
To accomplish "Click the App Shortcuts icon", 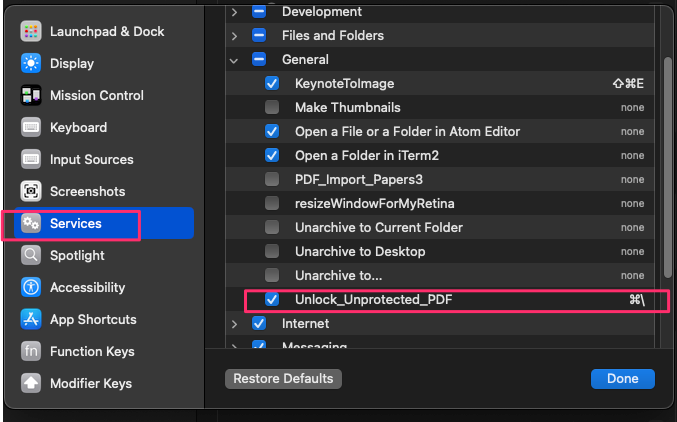I will 31,319.
